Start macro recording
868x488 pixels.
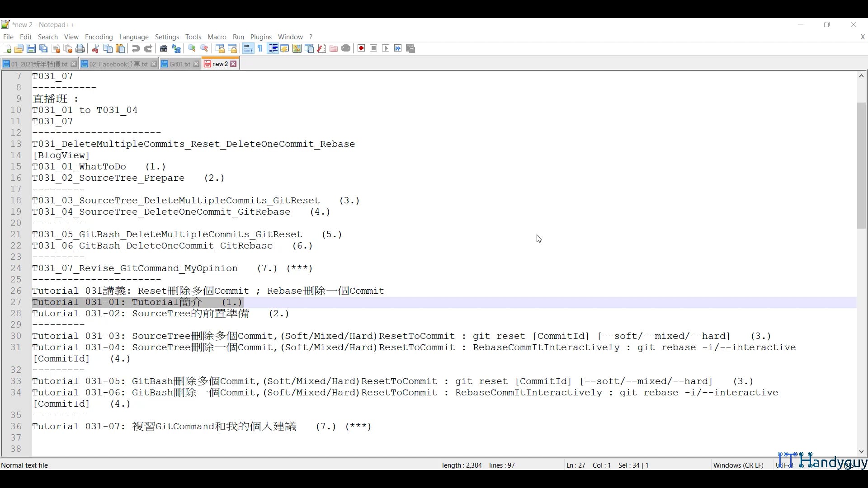coord(361,48)
